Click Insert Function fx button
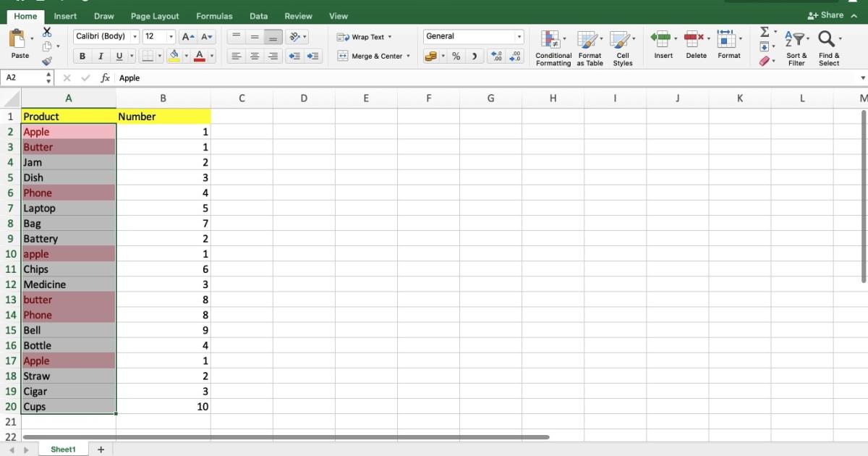Image resolution: width=868 pixels, height=456 pixels. pyautogui.click(x=105, y=77)
